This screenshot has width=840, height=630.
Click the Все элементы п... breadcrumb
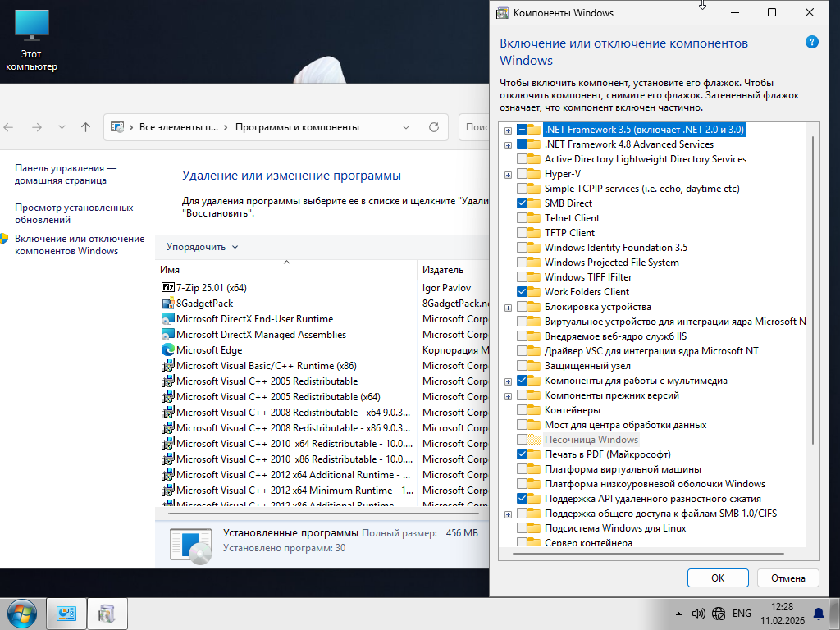tap(178, 127)
